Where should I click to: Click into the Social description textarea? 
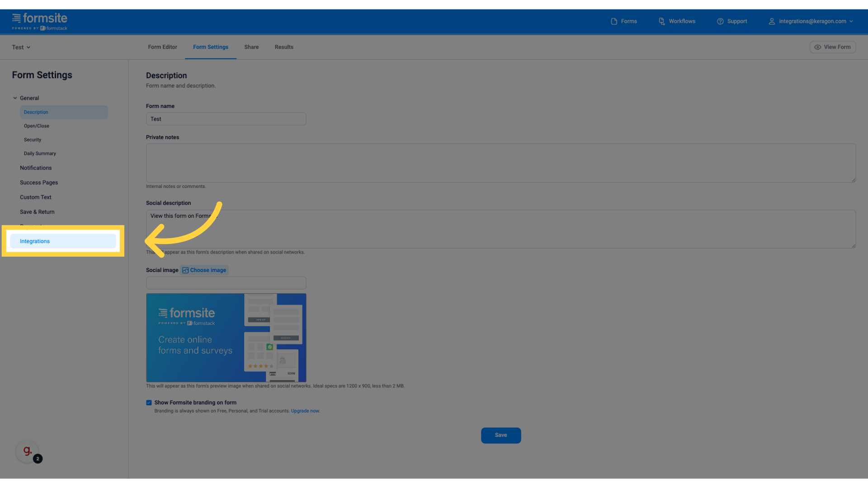point(500,229)
